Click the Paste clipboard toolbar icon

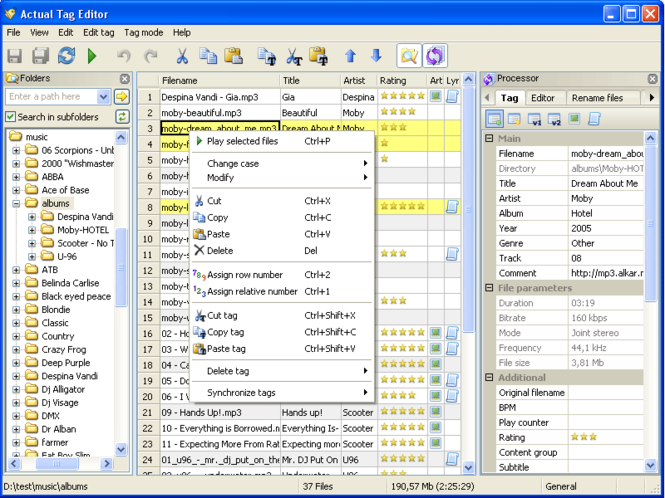point(233,56)
